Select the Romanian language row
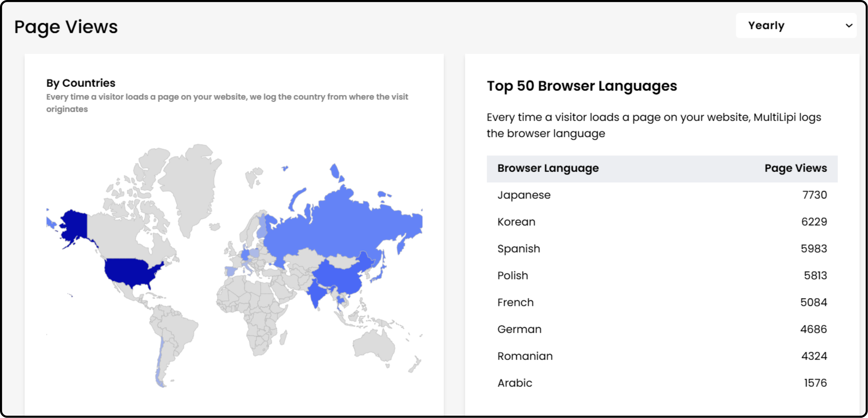 click(662, 356)
